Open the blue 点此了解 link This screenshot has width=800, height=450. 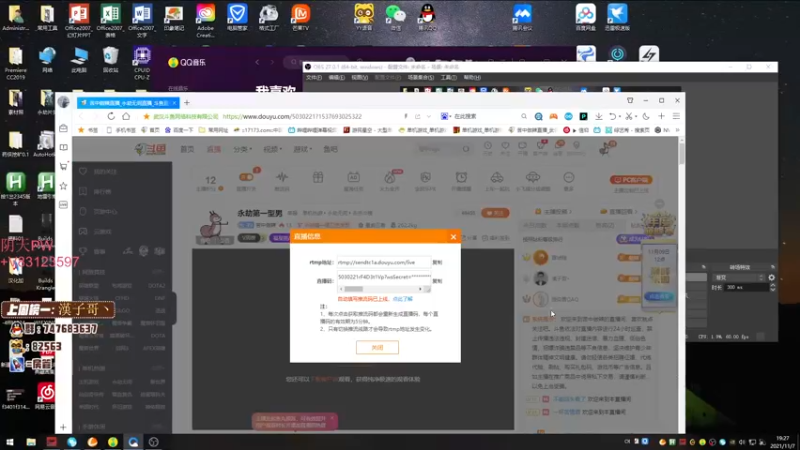click(x=403, y=299)
